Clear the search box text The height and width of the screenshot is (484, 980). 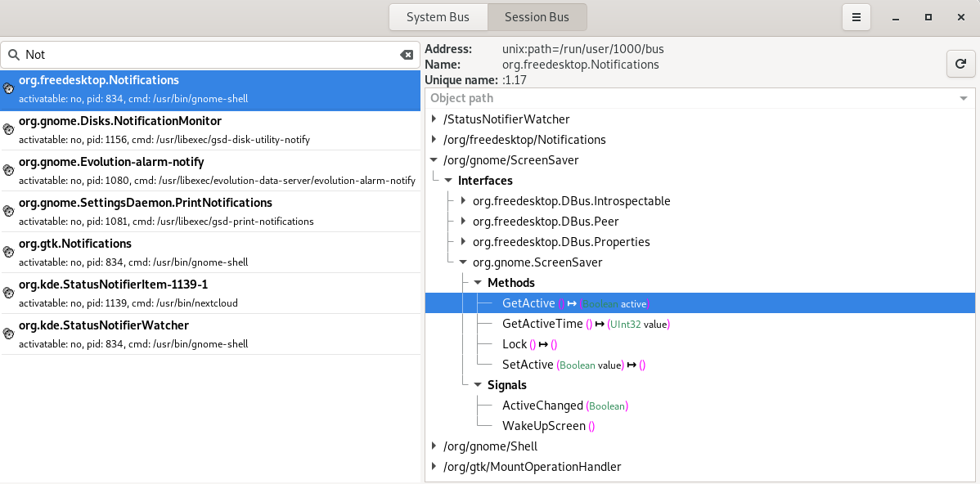pos(407,54)
